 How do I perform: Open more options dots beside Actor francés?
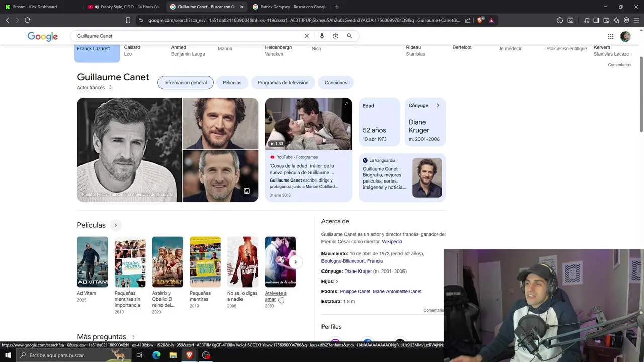click(110, 87)
